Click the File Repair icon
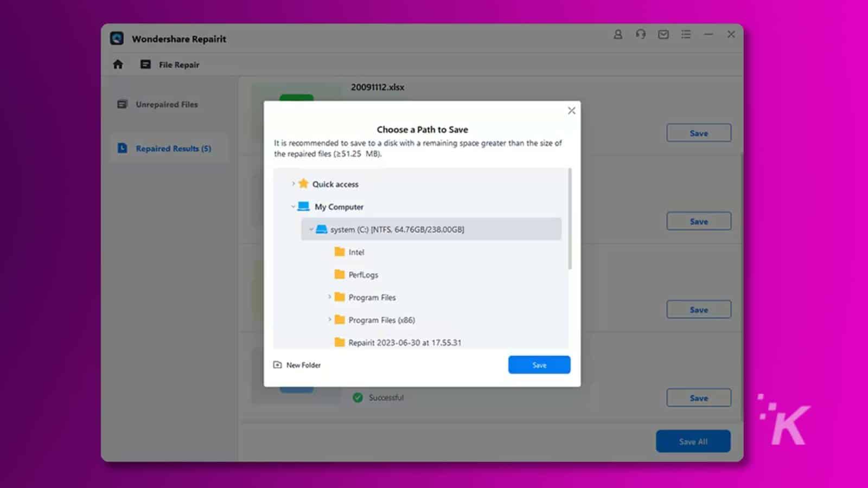 point(145,65)
